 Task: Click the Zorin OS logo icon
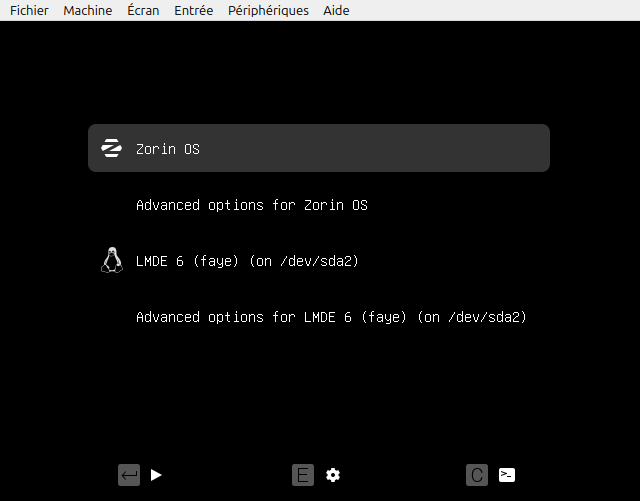pyautogui.click(x=111, y=148)
